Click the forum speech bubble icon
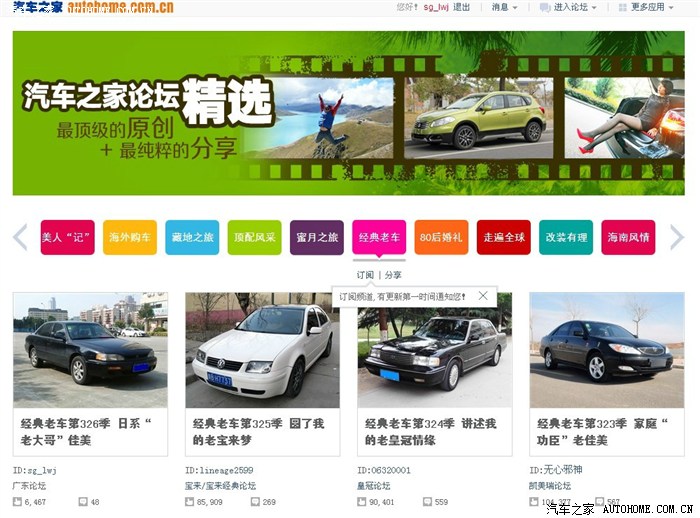Screen dimensions: 700x518 coord(545,7)
